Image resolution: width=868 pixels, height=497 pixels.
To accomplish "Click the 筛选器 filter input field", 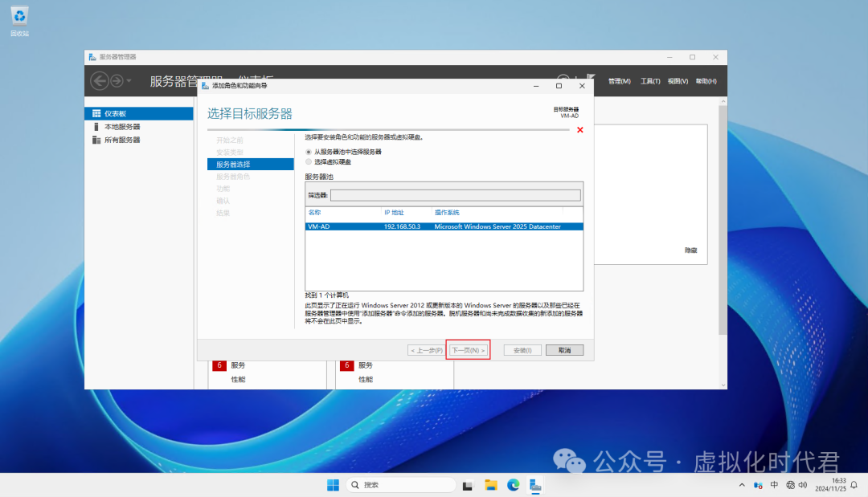I will pyautogui.click(x=456, y=195).
